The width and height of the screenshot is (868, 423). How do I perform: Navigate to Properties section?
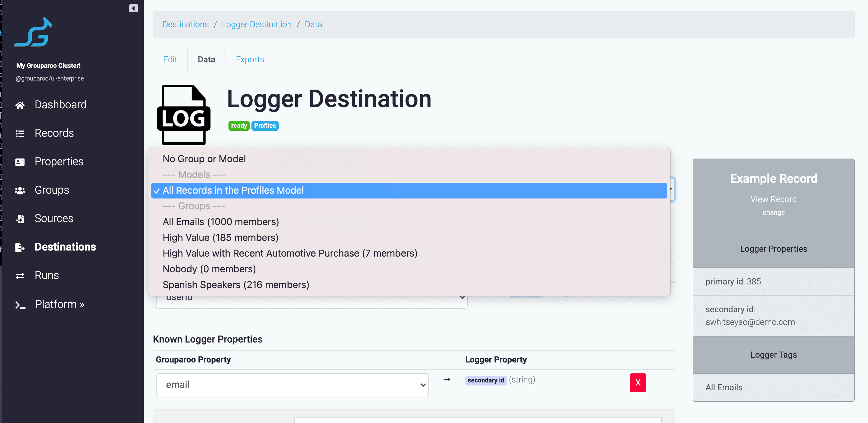59,161
